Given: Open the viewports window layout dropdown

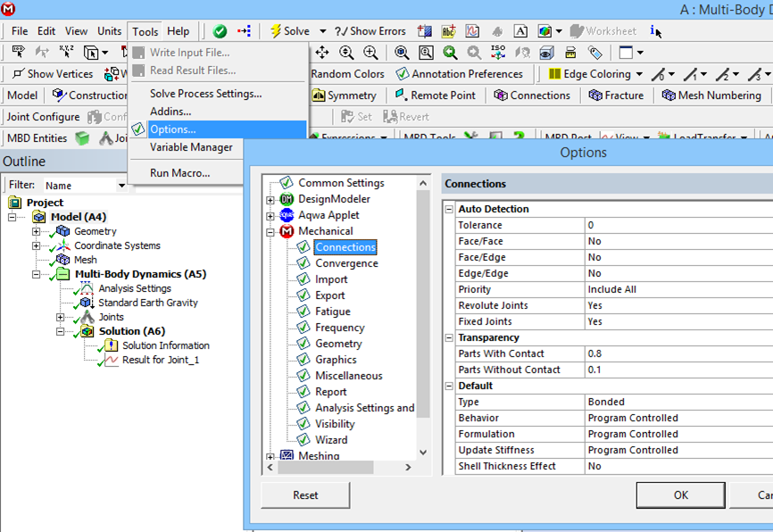Looking at the screenshot, I should pos(640,53).
